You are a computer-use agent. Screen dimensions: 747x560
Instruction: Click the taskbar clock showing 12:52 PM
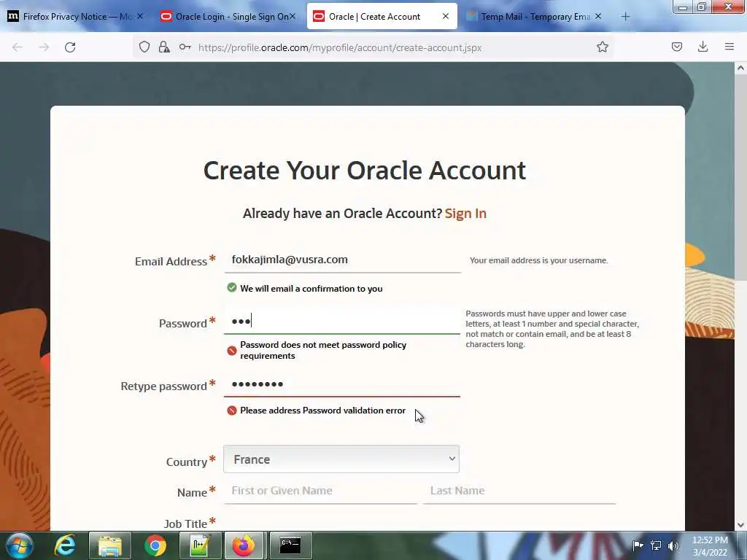710,546
